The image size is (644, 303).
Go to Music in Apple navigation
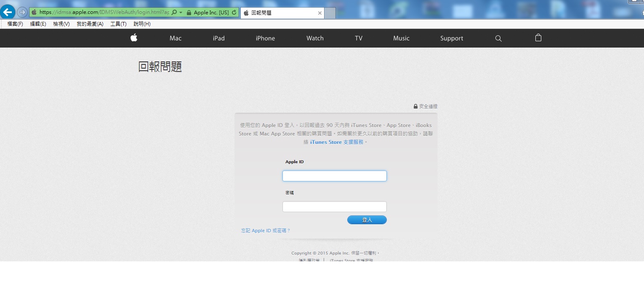[401, 38]
